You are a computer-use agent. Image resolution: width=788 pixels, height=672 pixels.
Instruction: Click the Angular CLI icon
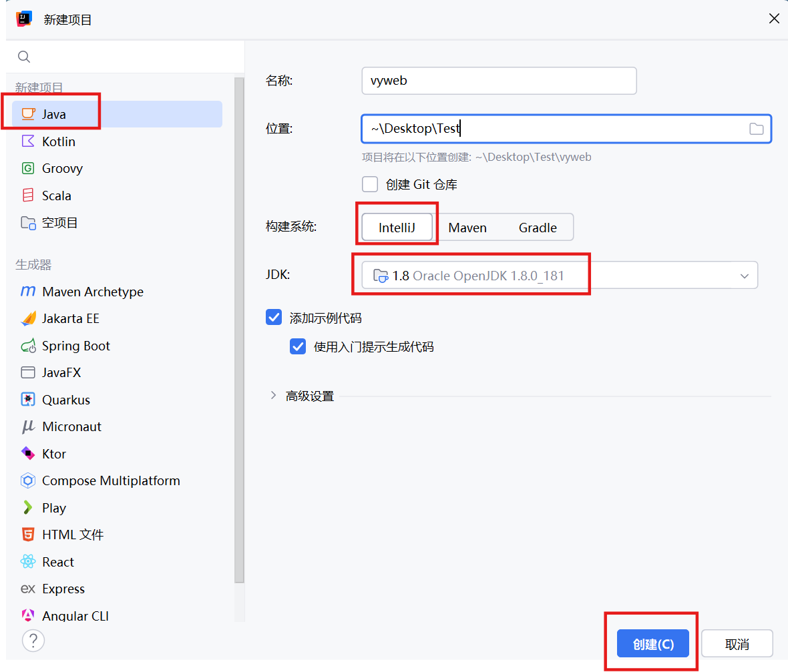[28, 615]
